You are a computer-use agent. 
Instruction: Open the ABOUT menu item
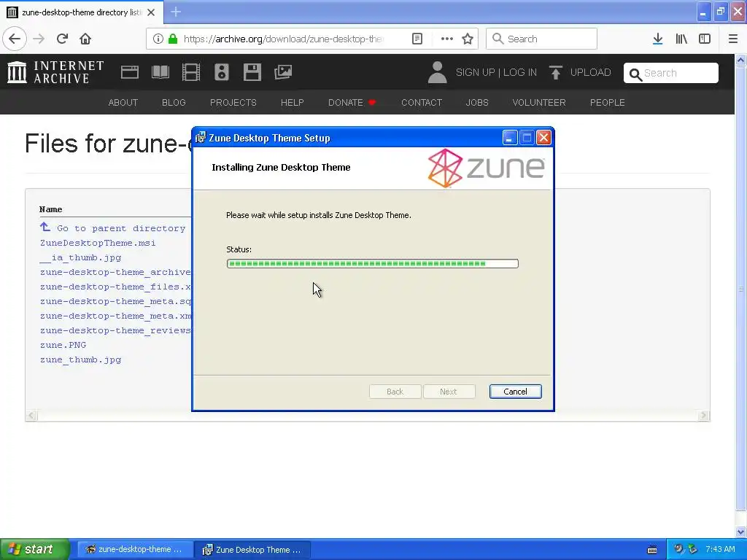tap(123, 102)
